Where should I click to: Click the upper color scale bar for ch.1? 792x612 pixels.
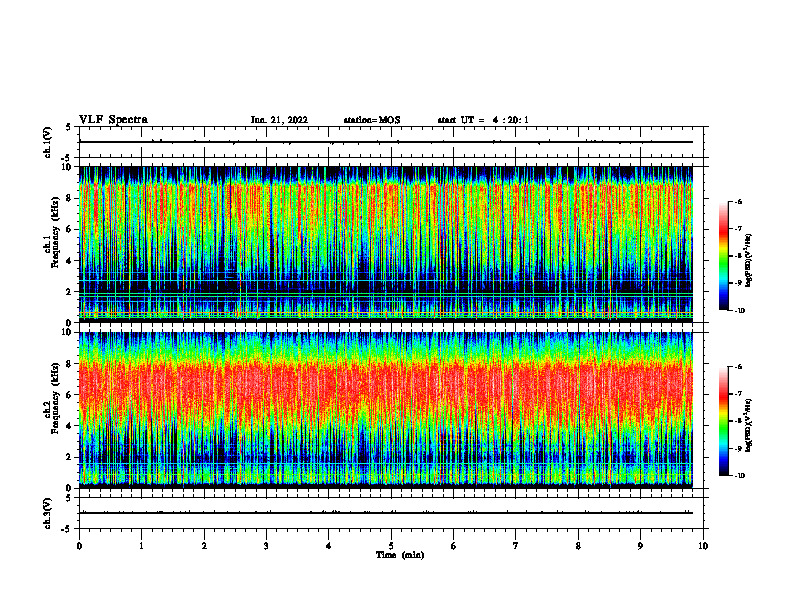723,256
